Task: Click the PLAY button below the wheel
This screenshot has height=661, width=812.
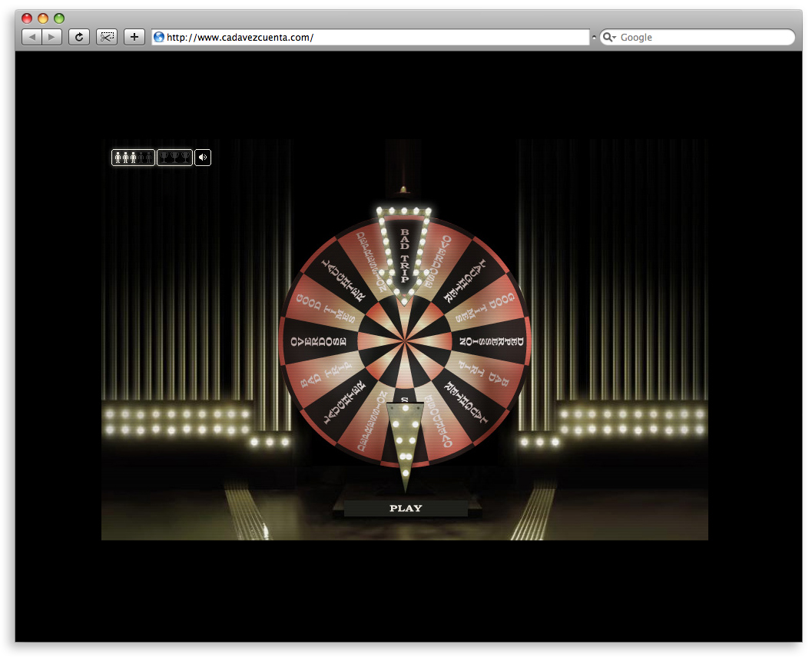Action: coord(406,508)
